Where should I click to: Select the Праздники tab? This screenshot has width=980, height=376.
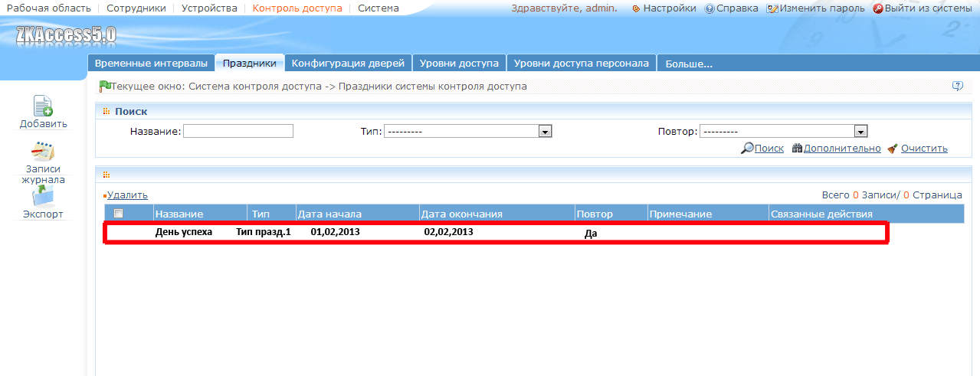pyautogui.click(x=250, y=63)
